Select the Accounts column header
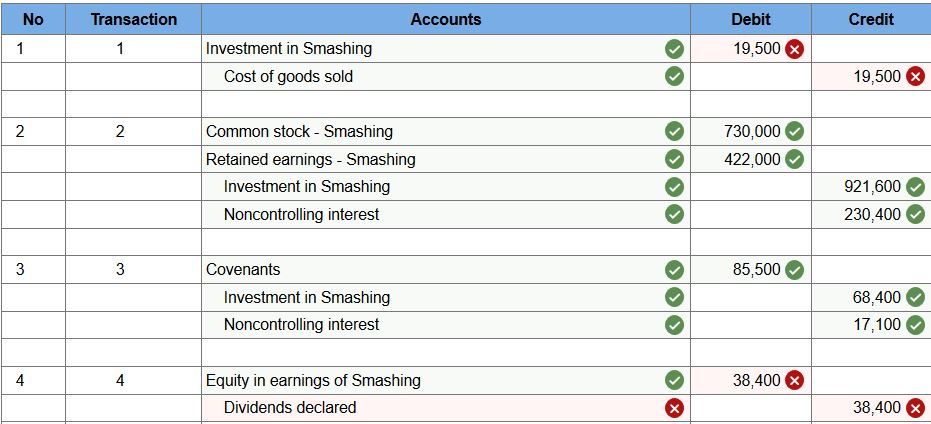The width and height of the screenshot is (931, 424). tap(445, 19)
